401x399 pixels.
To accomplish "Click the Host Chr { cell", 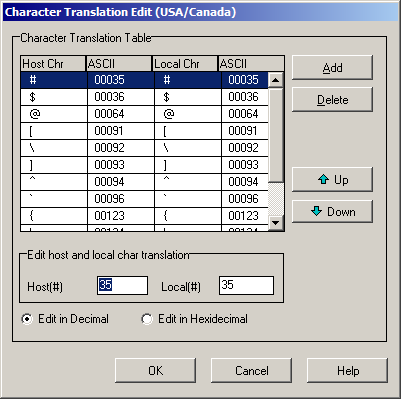I will point(54,216).
